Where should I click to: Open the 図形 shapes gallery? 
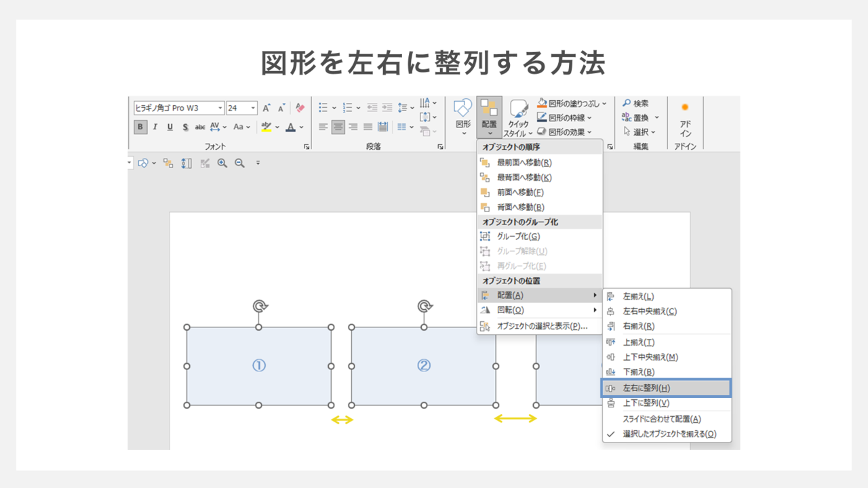click(x=463, y=117)
